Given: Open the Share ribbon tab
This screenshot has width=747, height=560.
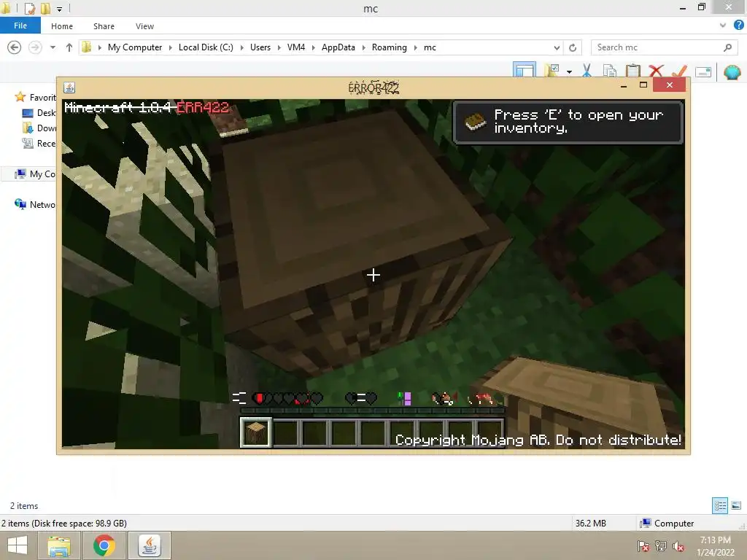Looking at the screenshot, I should 104,26.
